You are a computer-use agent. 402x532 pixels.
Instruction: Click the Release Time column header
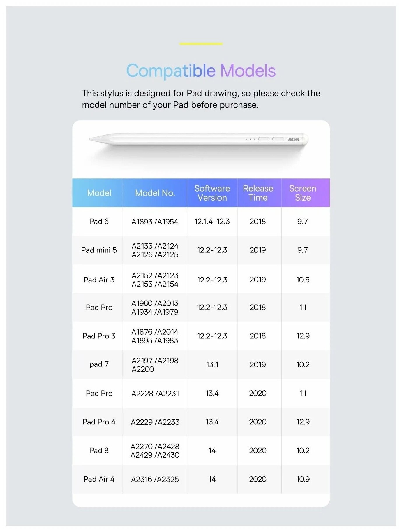click(258, 193)
